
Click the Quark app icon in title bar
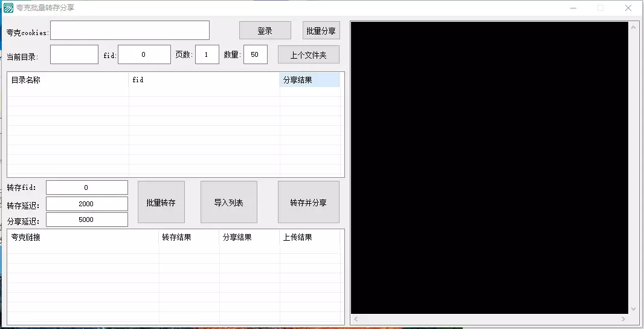click(8, 8)
